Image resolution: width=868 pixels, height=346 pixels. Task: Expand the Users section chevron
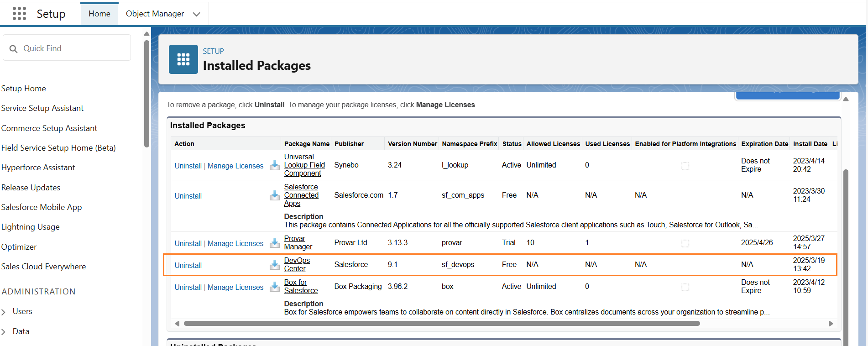click(x=4, y=312)
